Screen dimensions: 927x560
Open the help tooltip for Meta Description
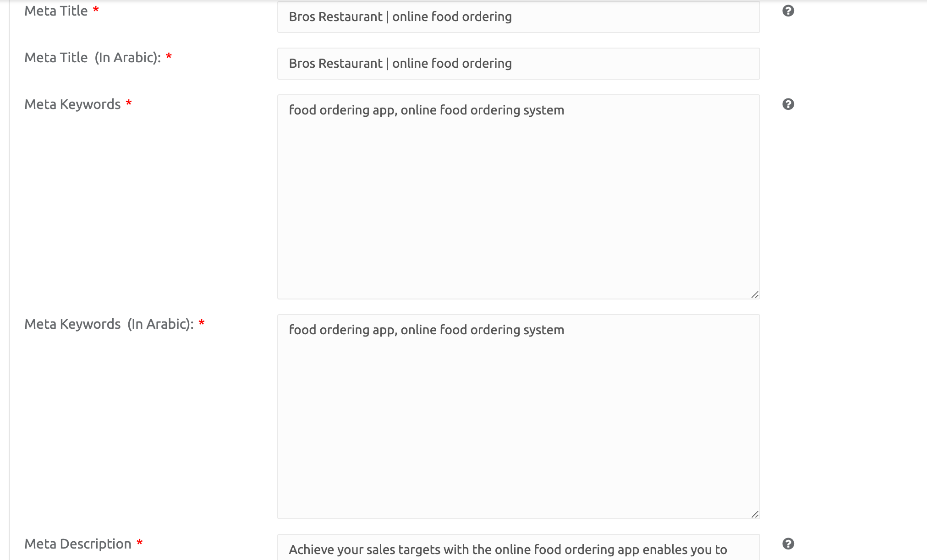[788, 544]
